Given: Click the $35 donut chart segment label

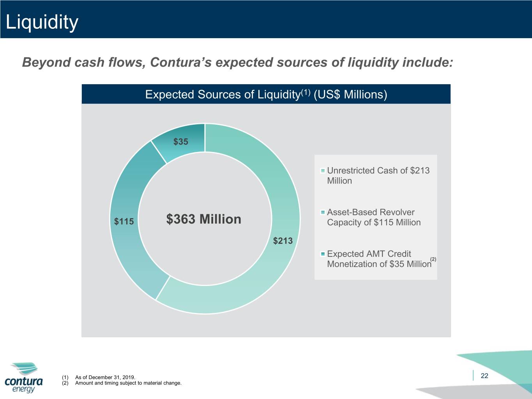Looking at the screenshot, I should click(181, 142).
